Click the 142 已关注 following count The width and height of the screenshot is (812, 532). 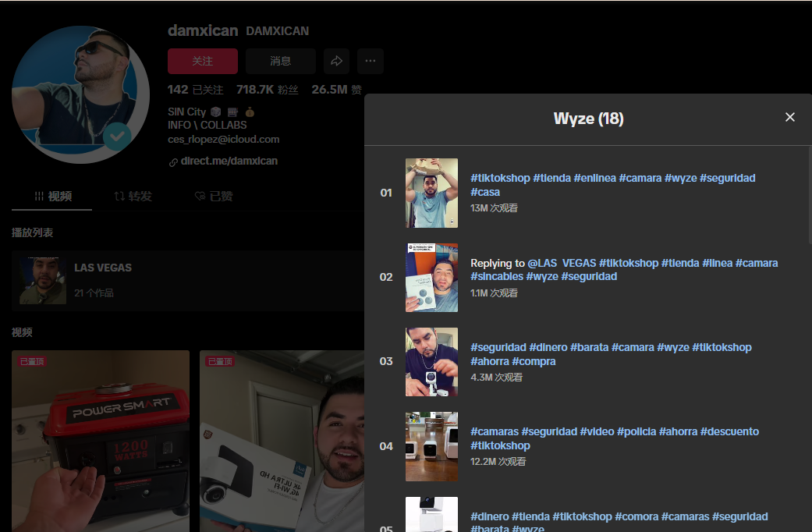[x=195, y=90]
